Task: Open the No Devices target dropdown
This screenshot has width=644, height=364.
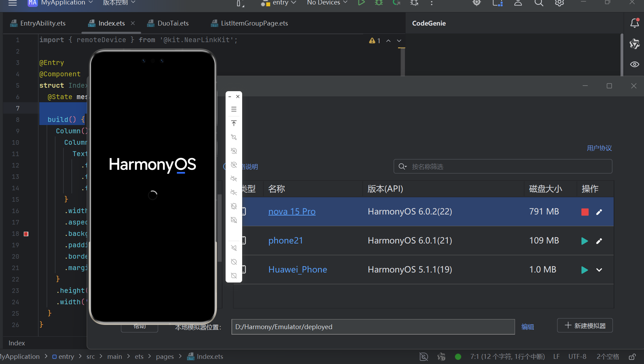Action: click(x=326, y=3)
